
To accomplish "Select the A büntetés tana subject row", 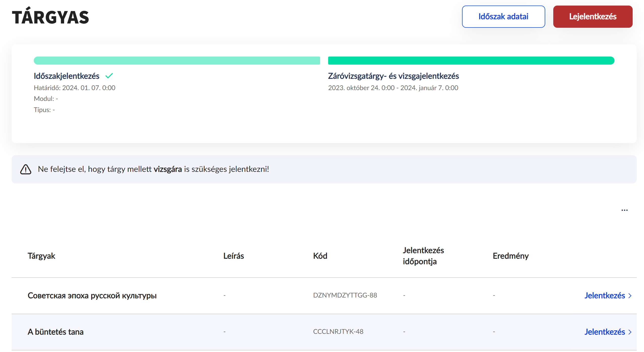I will [x=55, y=332].
